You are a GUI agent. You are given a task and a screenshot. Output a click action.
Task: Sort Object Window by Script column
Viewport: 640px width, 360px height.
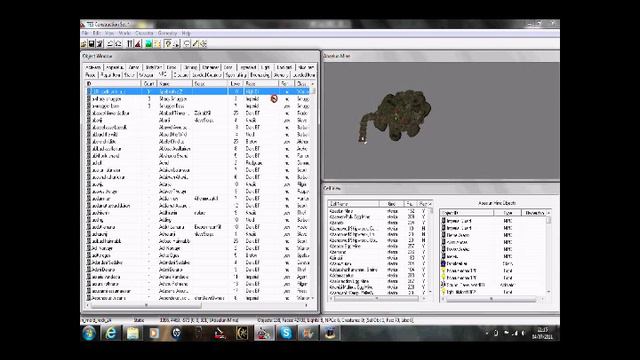point(211,84)
